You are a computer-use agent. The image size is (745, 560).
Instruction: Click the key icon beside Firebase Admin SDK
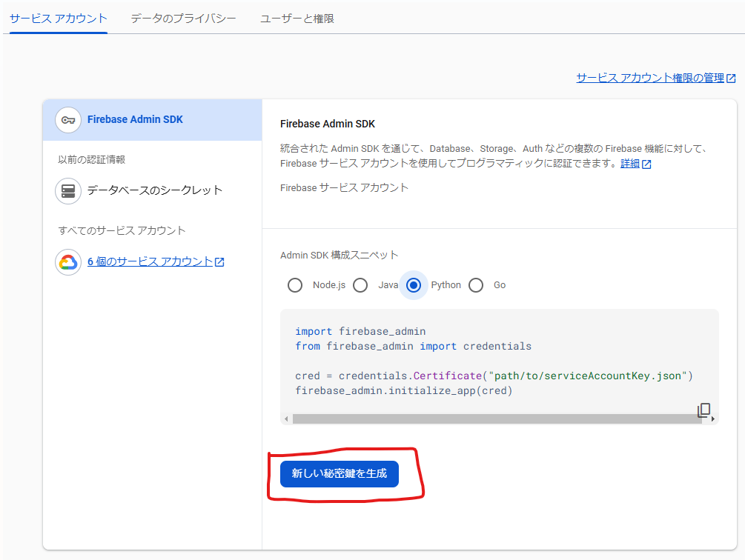coord(68,120)
